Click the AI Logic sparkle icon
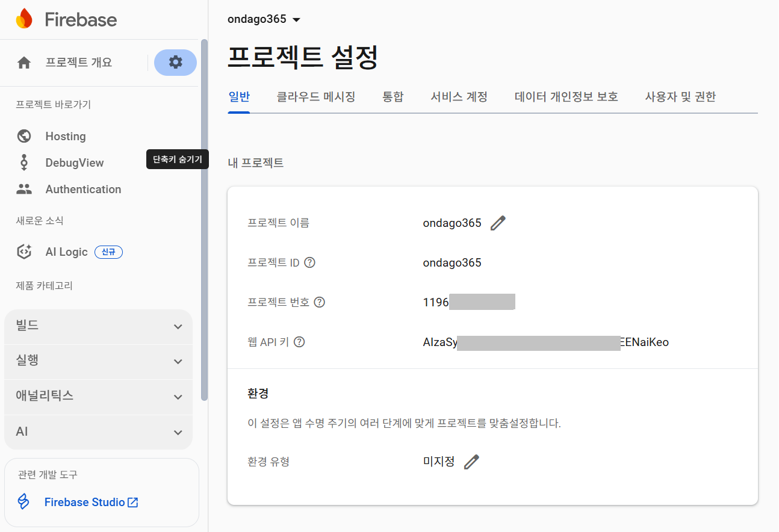This screenshot has width=779, height=532. [24, 252]
